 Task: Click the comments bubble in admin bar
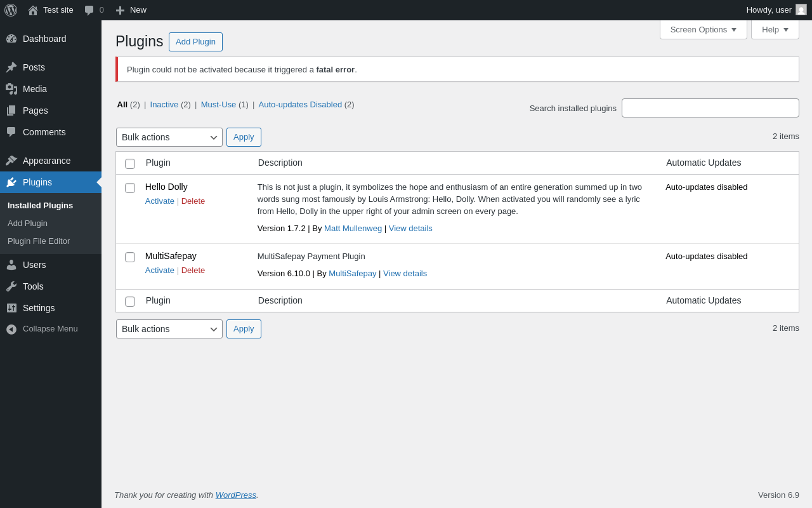89,10
